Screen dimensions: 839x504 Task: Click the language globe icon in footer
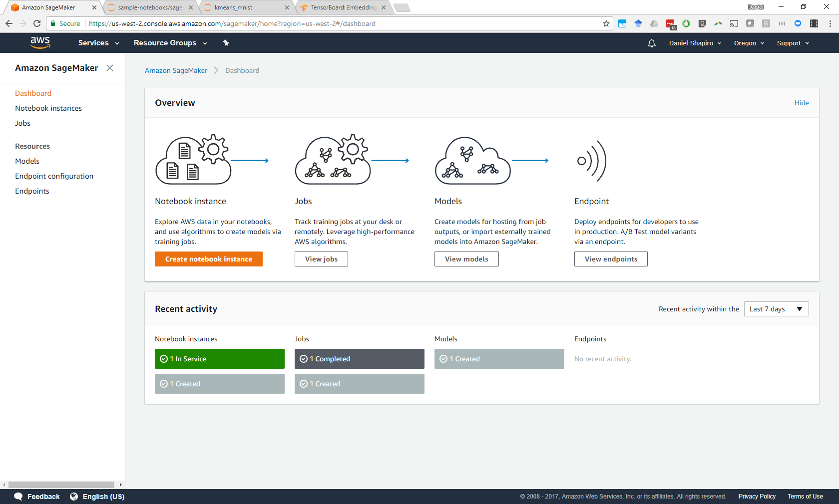[x=74, y=497]
